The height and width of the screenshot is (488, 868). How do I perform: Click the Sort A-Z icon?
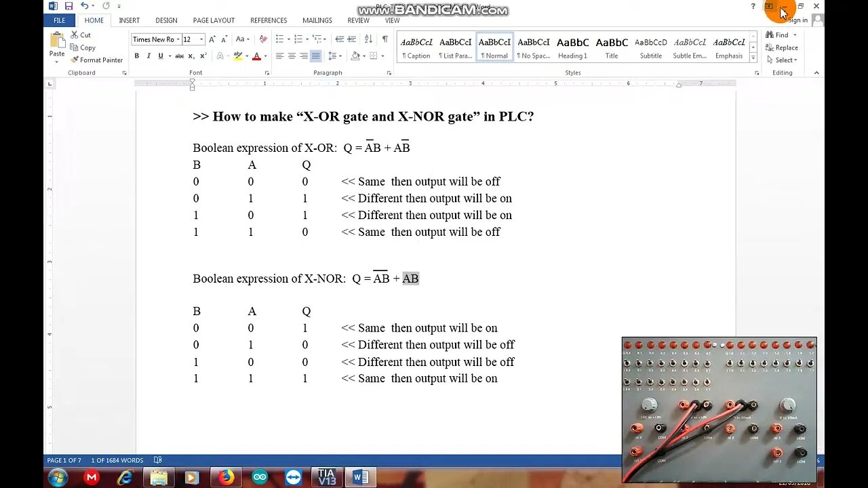[368, 39]
